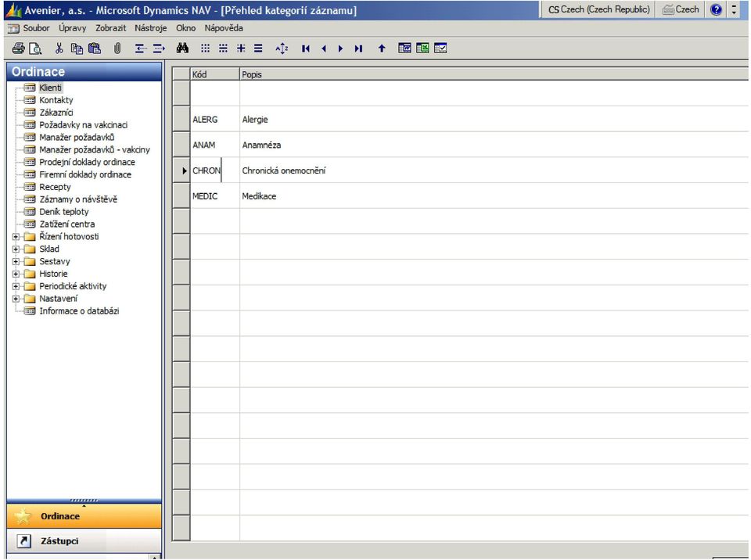Click the up arrow toolbar icon
The width and height of the screenshot is (751, 560).
pyautogui.click(x=382, y=48)
